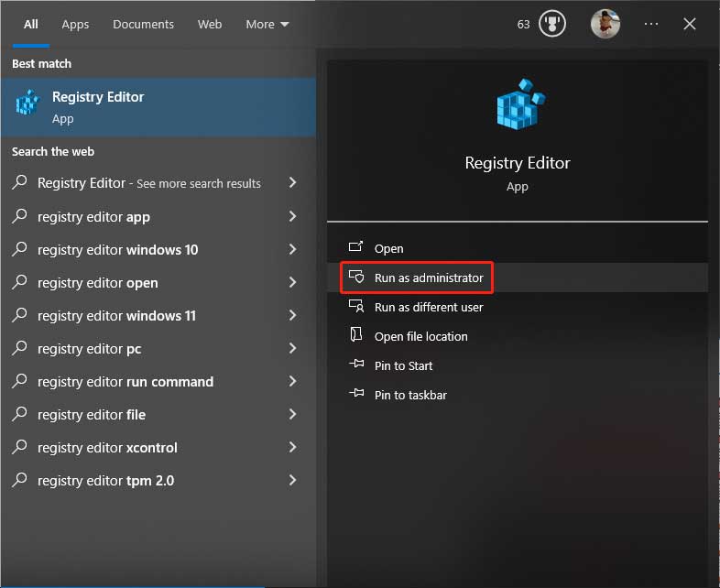Image resolution: width=720 pixels, height=588 pixels.
Task: Click the pin icon beside Pin to Start
Action: (x=356, y=364)
